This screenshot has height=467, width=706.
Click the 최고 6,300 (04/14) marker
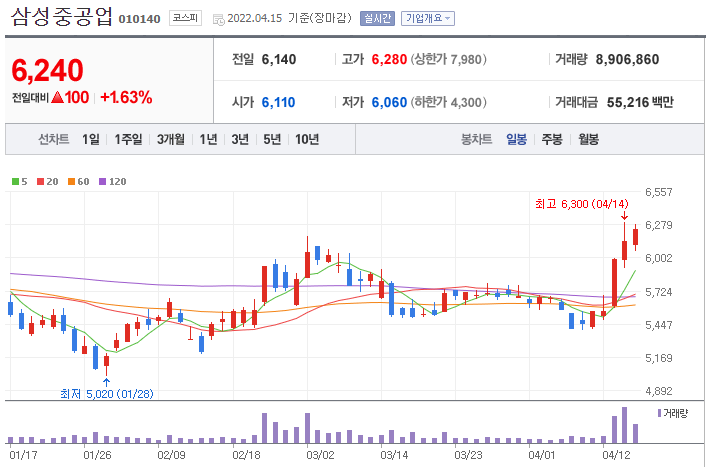tap(581, 204)
